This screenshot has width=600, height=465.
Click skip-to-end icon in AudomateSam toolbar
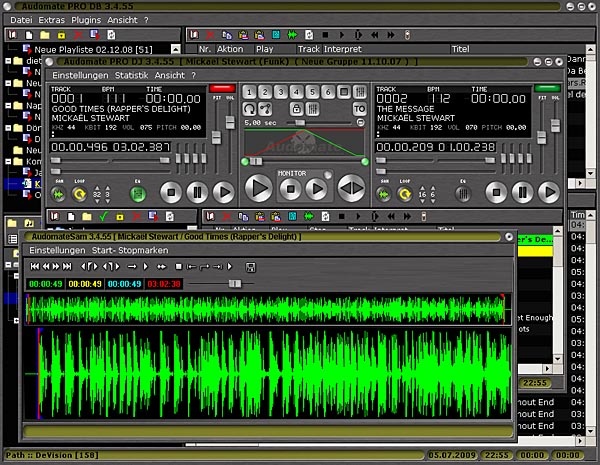coord(67,266)
